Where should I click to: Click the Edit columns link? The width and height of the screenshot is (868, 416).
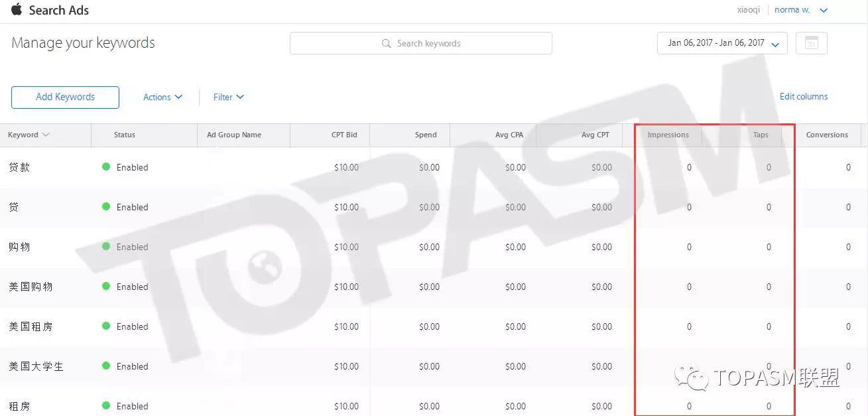(803, 96)
